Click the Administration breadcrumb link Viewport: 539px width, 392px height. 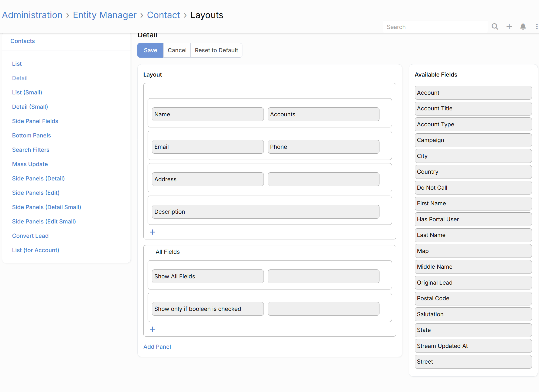32,15
